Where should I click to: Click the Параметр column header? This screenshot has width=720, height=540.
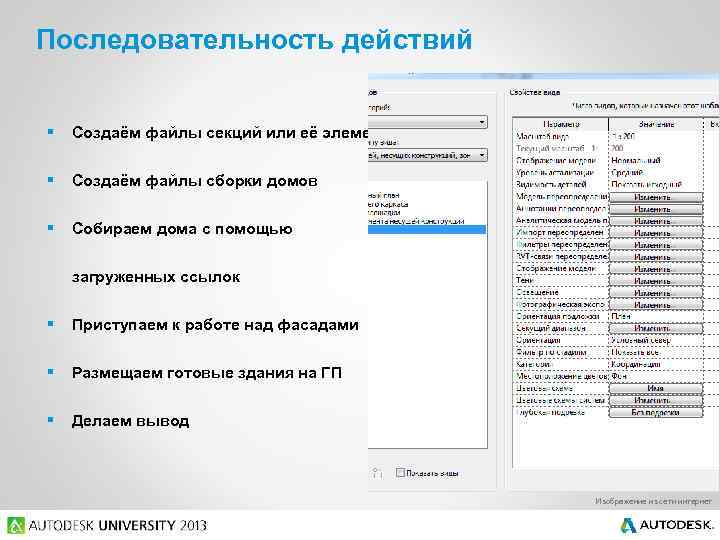561,124
